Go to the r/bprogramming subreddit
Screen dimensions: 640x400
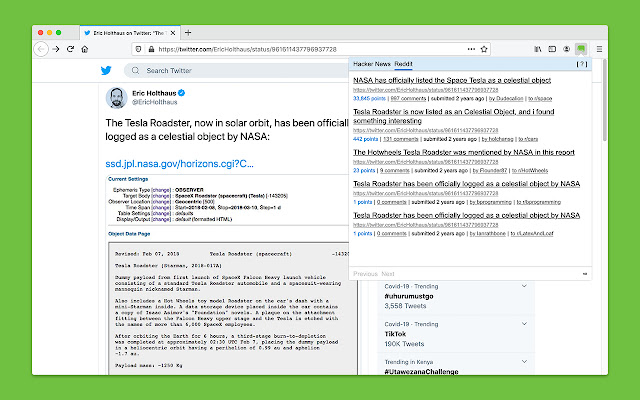(x=539, y=202)
